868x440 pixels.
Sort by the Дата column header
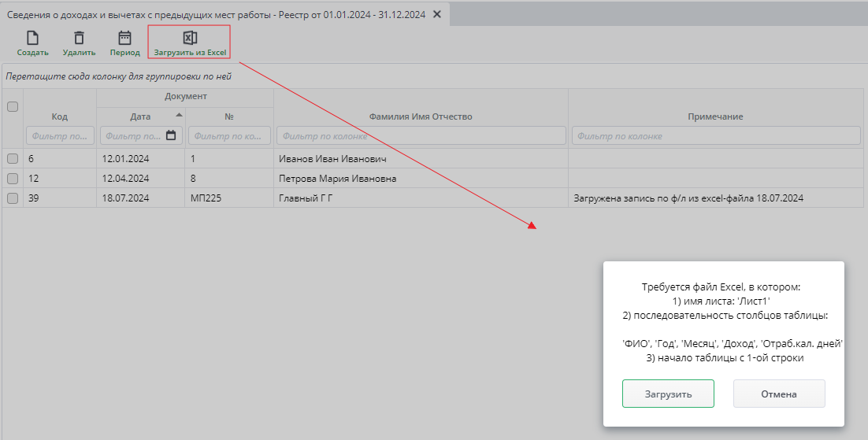tap(141, 116)
